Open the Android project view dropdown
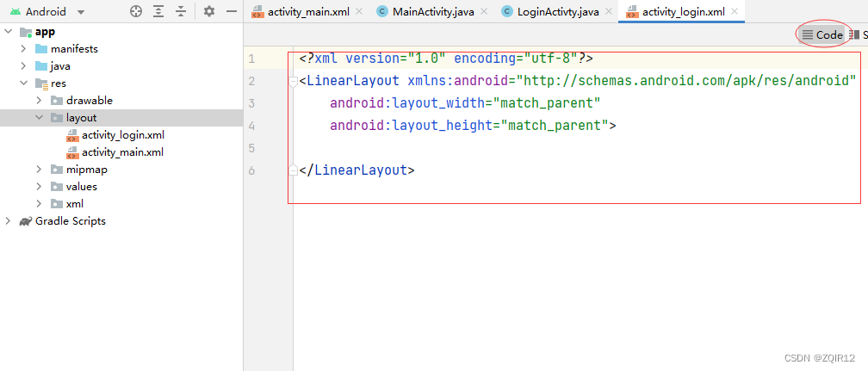868x371 pixels. coord(81,12)
